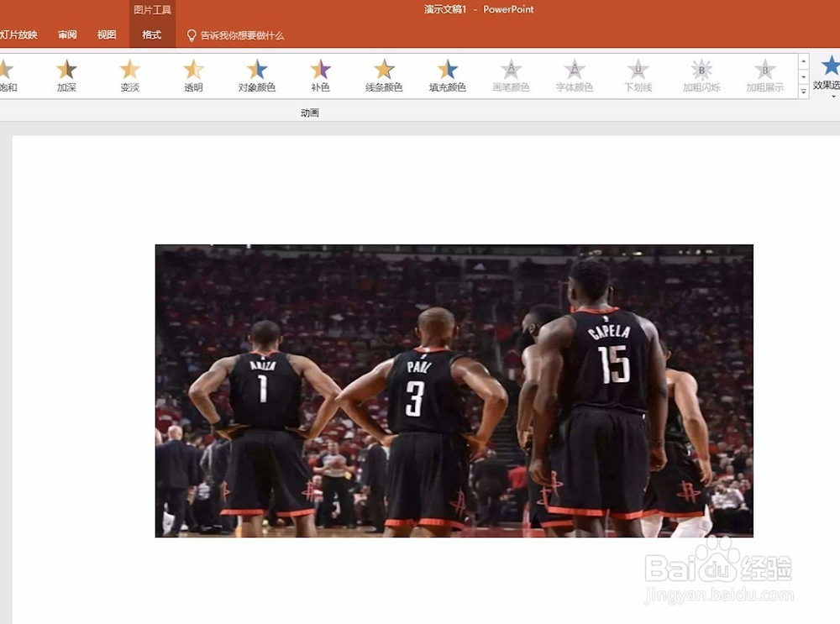
Task: Click the 画笔颜色 (Brush Color) animation
Action: pyautogui.click(x=511, y=76)
